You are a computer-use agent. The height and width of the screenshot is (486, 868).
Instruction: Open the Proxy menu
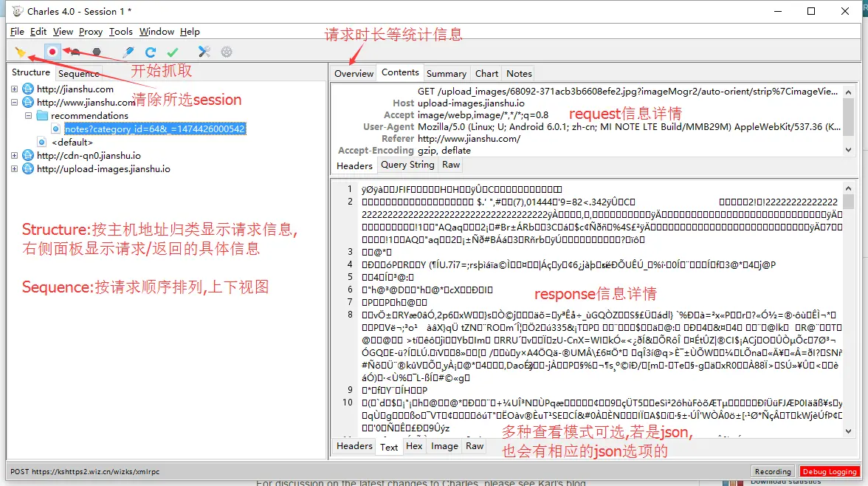[91, 32]
